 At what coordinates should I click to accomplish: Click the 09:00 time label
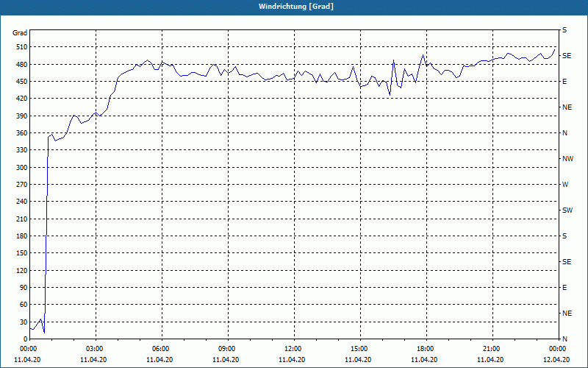pyautogui.click(x=229, y=349)
